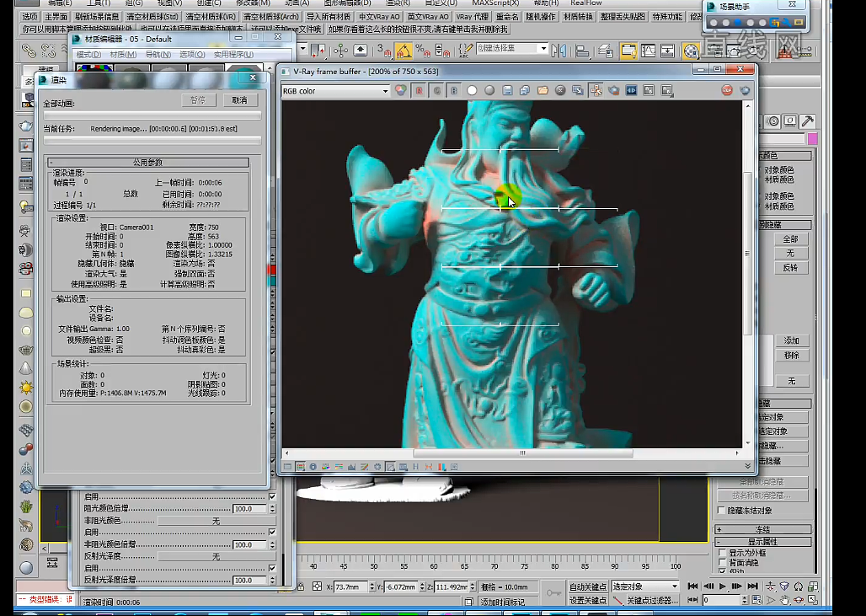Tick the 背面消隐 checkbox
Image resolution: width=866 pixels, height=616 pixels.
(x=722, y=562)
